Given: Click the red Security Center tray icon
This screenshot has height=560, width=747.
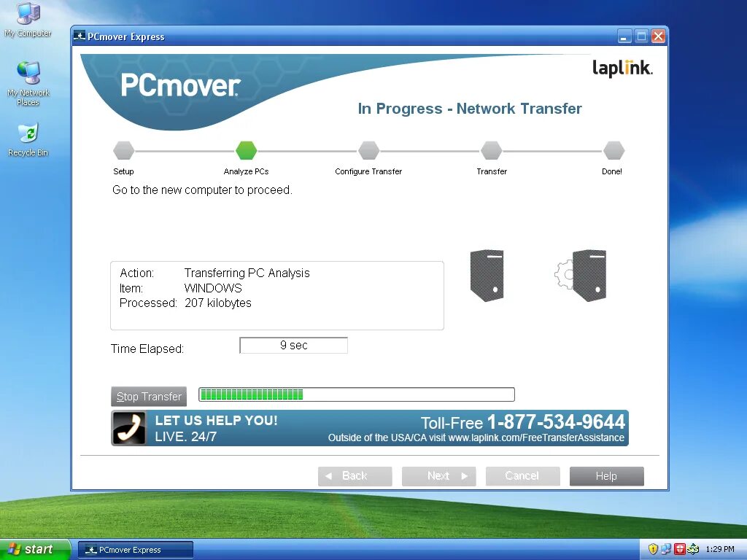Looking at the screenshot, I should click(681, 549).
